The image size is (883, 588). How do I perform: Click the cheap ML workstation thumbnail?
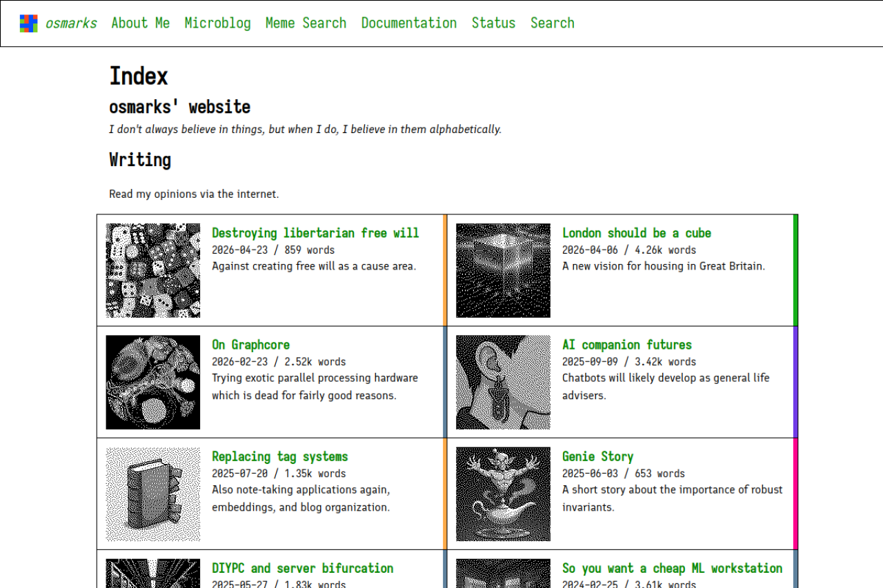tap(504, 574)
